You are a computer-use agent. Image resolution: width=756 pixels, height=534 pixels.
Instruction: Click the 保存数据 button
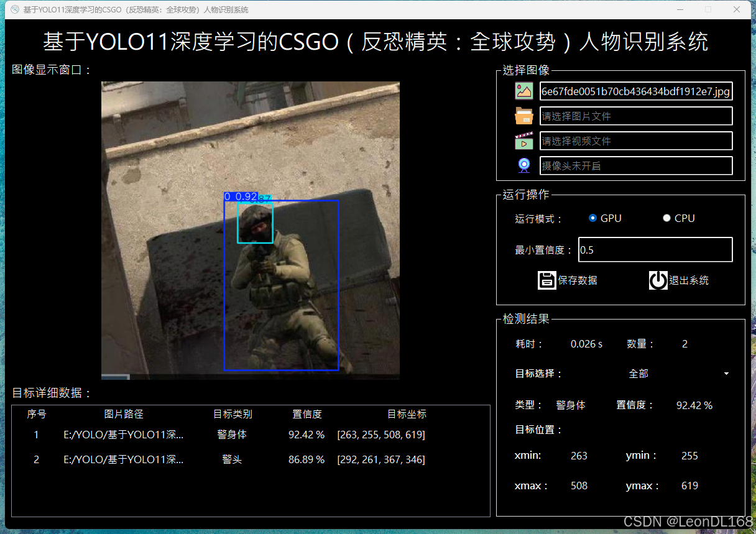point(568,280)
